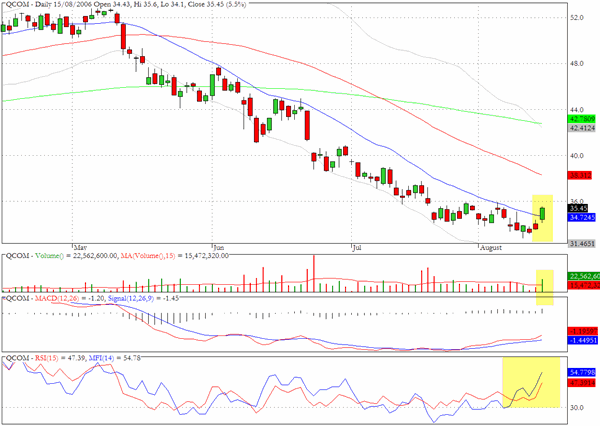
Task: Click the blue 54.7798 MFI value tag
Action: click(581, 372)
